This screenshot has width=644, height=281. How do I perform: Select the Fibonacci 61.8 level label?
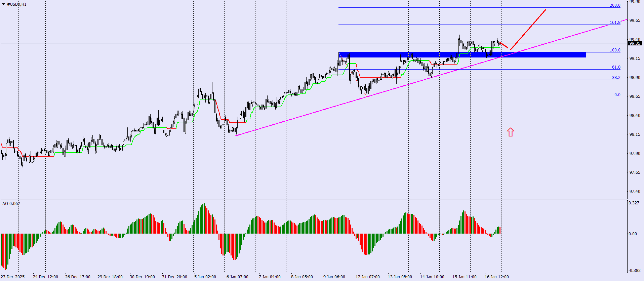pos(616,67)
